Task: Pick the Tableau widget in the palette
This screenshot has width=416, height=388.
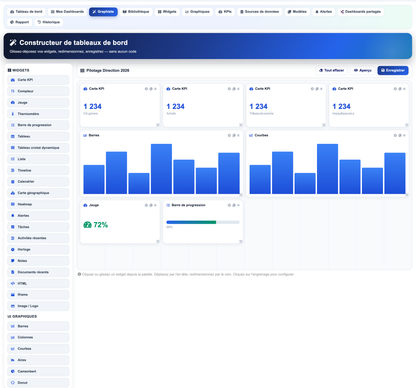Action: 38,136
